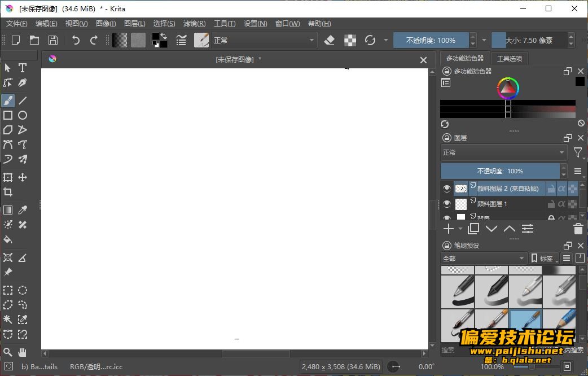Click the toolbar 不透明度: 100% slider

[431, 40]
